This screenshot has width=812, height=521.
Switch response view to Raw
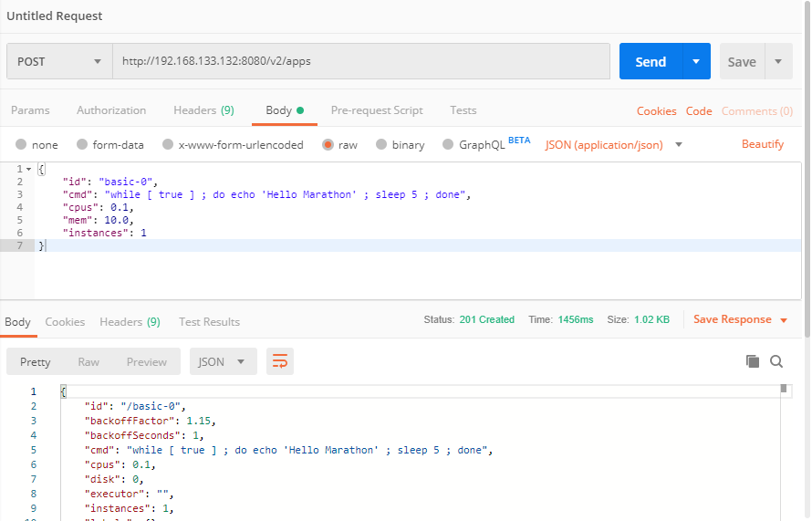coord(88,362)
